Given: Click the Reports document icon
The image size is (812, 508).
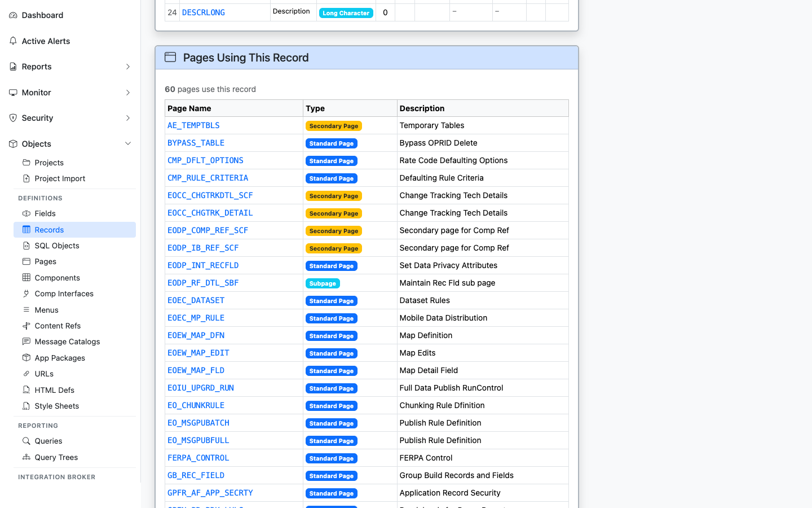Looking at the screenshot, I should [13, 67].
